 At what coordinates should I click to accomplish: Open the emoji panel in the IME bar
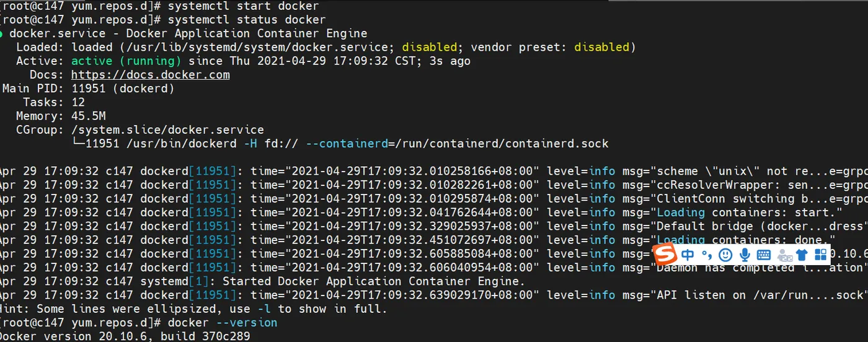click(725, 254)
